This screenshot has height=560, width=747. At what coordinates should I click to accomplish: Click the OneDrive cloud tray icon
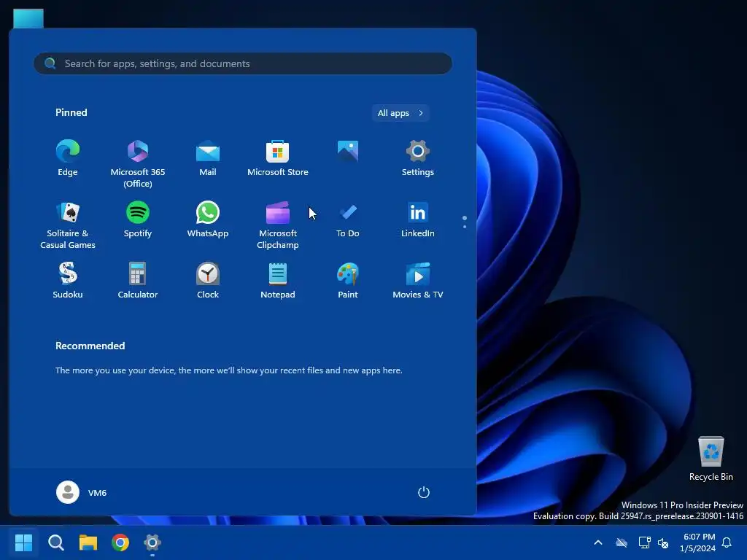tap(622, 542)
